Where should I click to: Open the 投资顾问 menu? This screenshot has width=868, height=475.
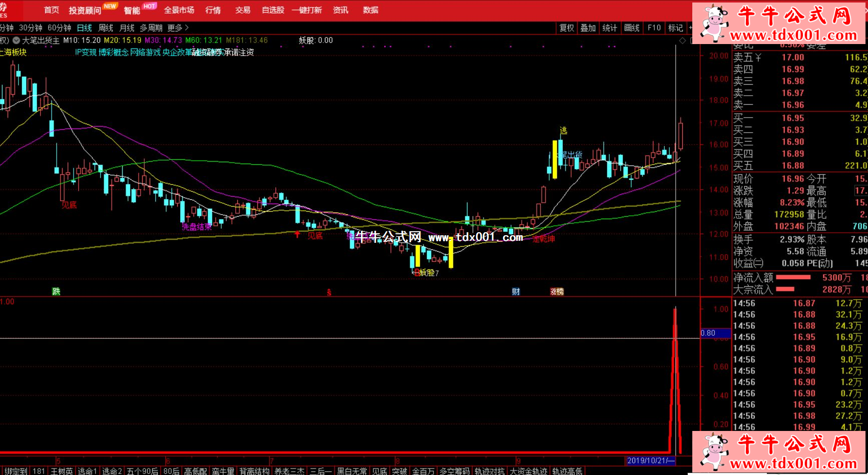85,11
